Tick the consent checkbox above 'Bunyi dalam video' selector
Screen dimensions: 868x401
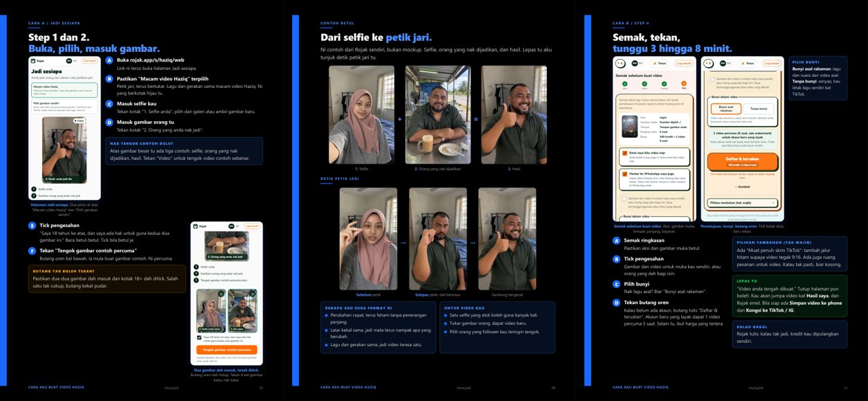coord(712,80)
